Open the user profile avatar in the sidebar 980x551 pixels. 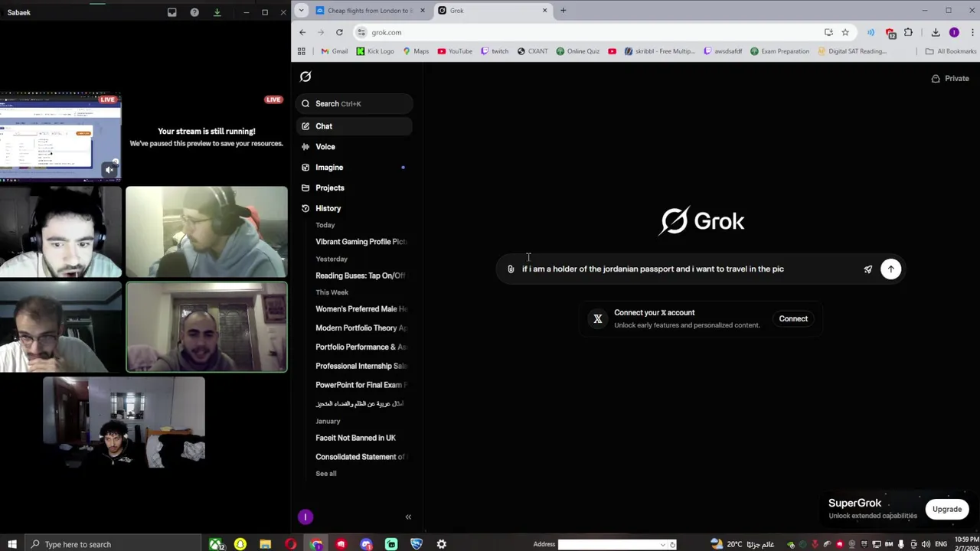pos(305,517)
